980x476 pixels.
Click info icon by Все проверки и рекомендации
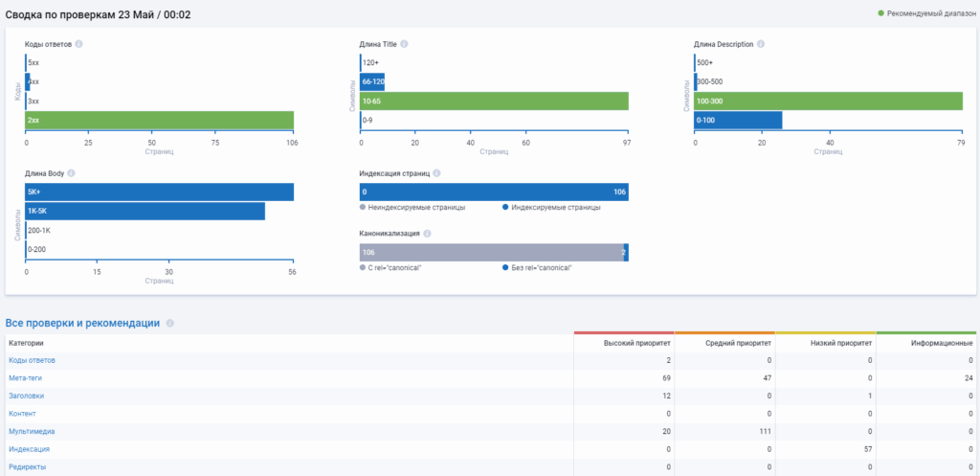pos(169,324)
